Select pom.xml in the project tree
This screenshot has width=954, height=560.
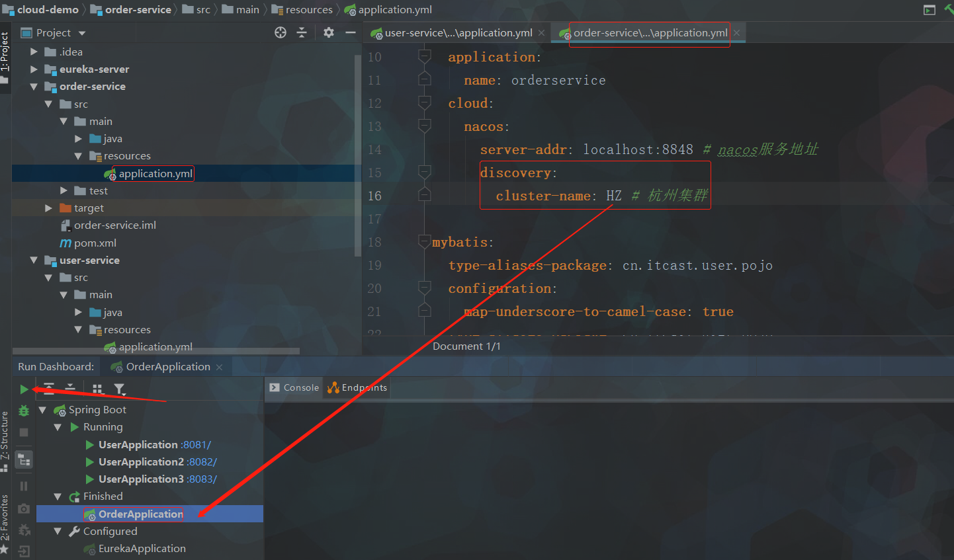pyautogui.click(x=95, y=243)
